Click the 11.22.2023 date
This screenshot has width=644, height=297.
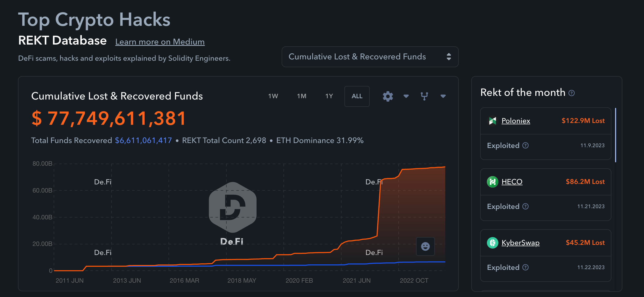[591, 267]
